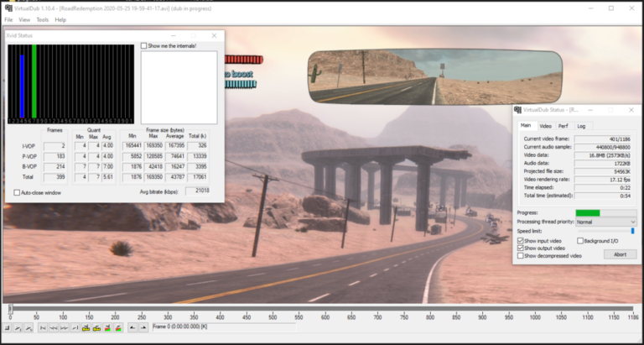Open the View menu
This screenshot has height=345, width=644.
[24, 20]
